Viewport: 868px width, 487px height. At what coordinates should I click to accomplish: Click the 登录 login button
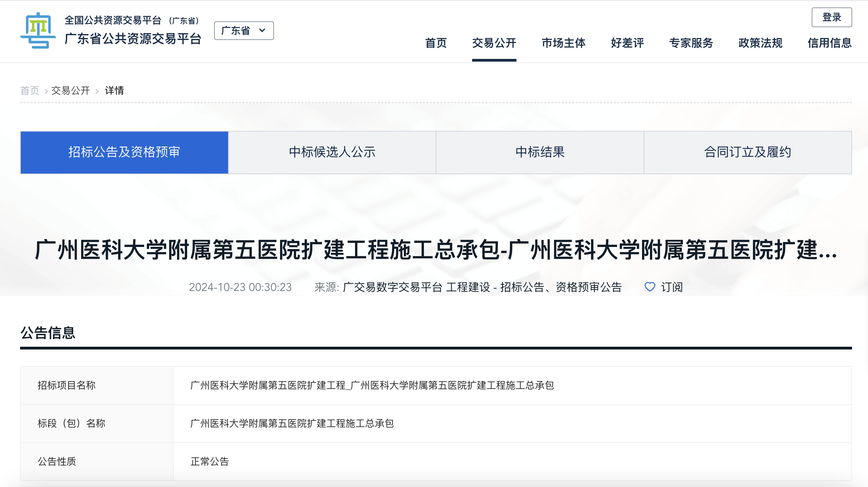click(x=831, y=17)
